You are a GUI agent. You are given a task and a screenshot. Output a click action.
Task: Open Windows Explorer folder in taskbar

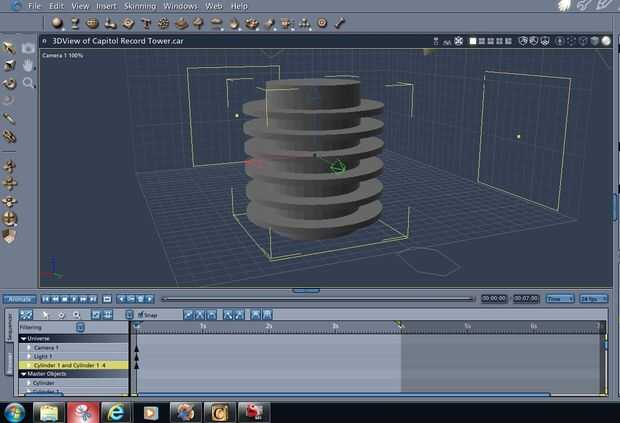pos(49,413)
